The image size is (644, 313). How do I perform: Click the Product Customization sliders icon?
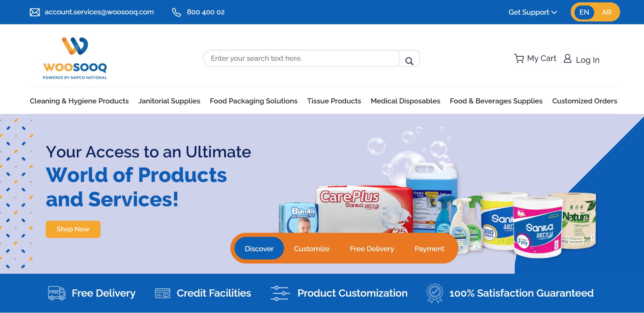point(280,293)
